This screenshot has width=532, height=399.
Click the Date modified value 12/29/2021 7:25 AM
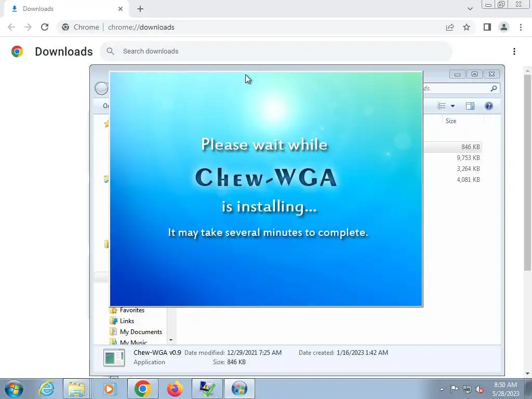254,353
